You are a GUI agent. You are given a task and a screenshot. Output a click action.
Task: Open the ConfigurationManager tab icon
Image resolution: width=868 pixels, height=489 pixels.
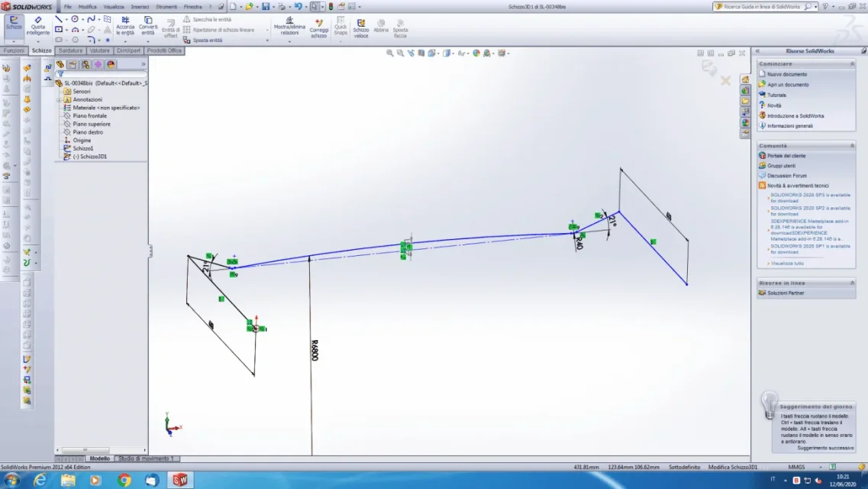point(86,65)
